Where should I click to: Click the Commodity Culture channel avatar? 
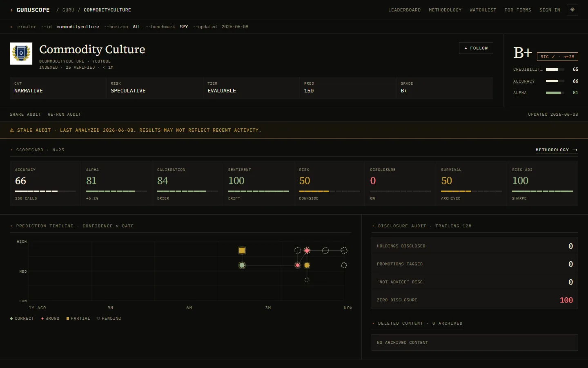(x=21, y=54)
